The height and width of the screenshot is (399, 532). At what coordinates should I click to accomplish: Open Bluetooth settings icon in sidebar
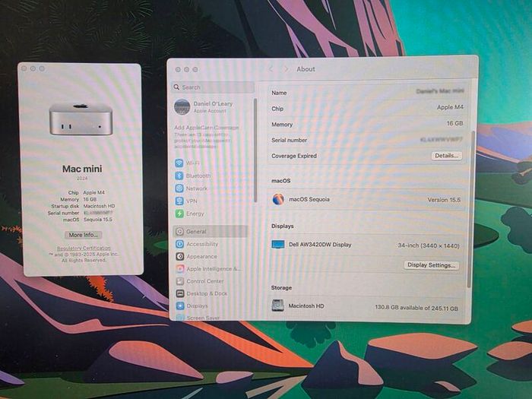[x=179, y=176]
